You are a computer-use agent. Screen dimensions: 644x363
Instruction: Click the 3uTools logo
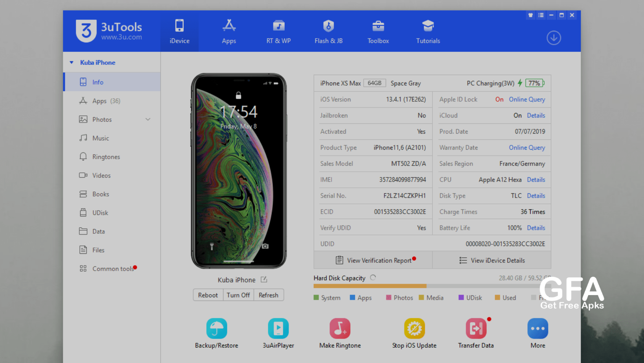coord(109,31)
